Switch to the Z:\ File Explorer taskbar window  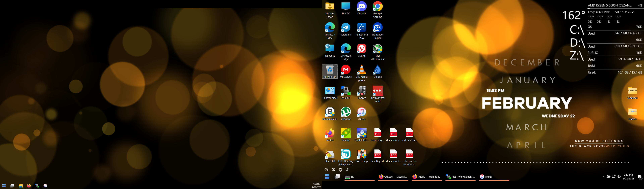point(360,177)
